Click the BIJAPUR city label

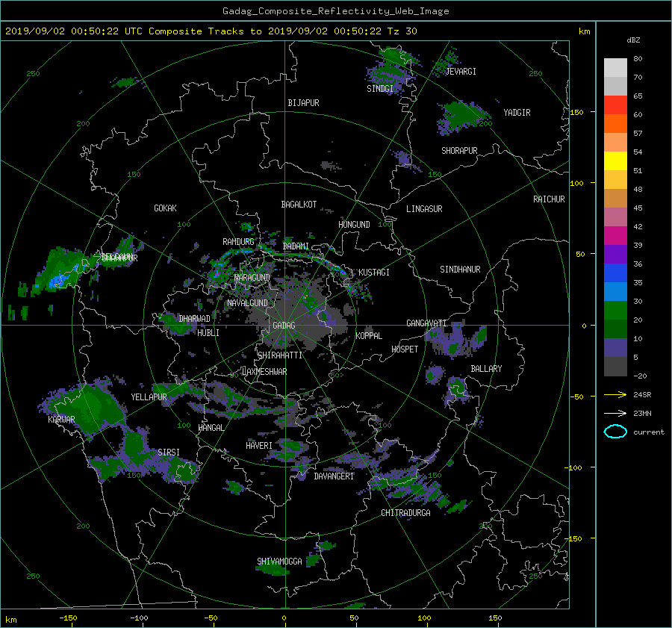coord(303,103)
